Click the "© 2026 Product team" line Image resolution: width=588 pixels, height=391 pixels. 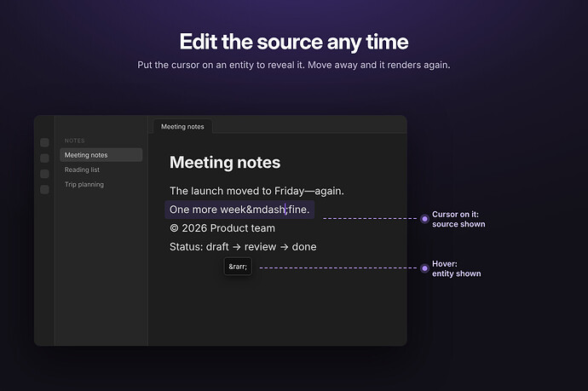click(x=222, y=228)
